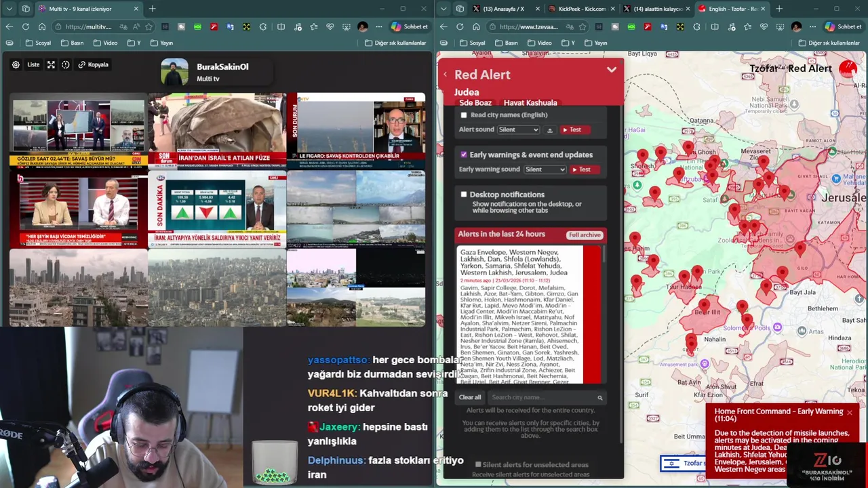Image resolution: width=868 pixels, height=488 pixels.
Task: Collapse Red Alert panel with down chevron
Action: (612, 69)
